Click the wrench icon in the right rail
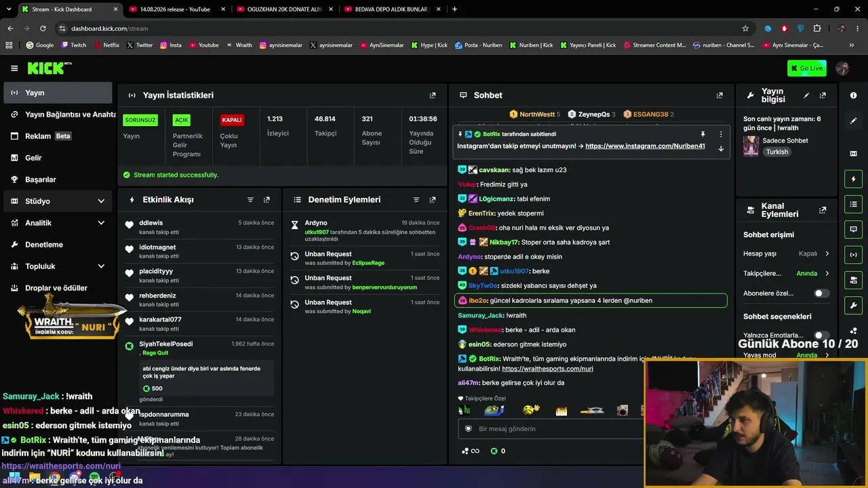The image size is (868, 488). [x=853, y=305]
